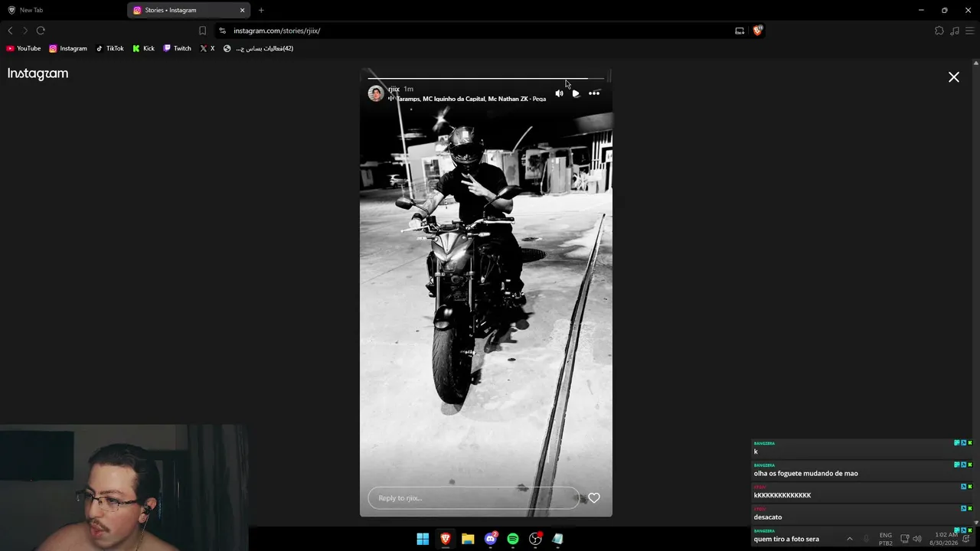This screenshot has width=980, height=551.
Task: Open the 1:02 AM clock and calendar
Action: (x=944, y=539)
